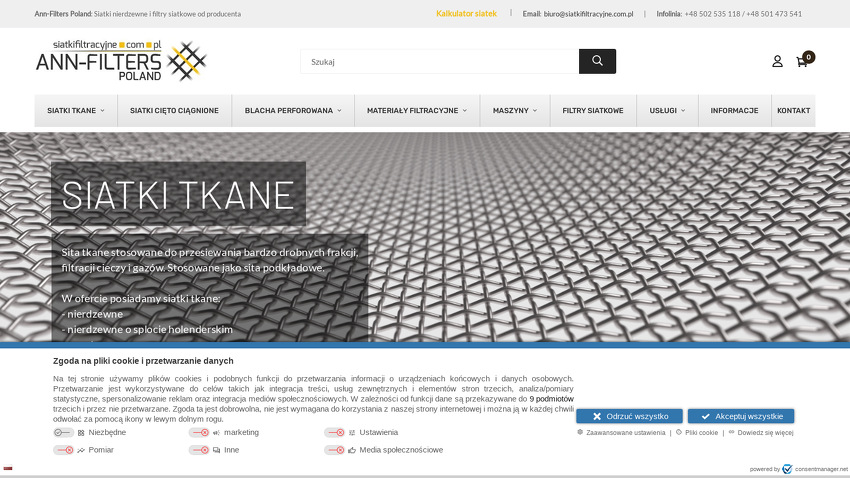
Task: Click the Media społecznościowe thumbs-up icon
Action: 352,450
